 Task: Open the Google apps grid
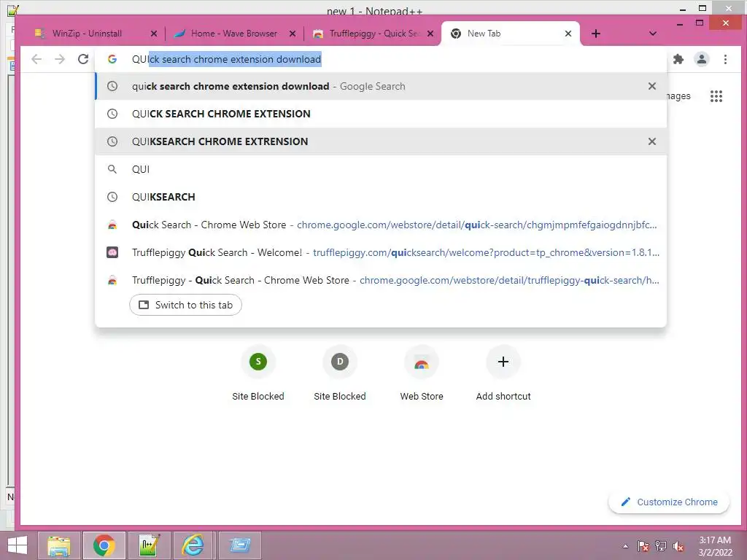pos(716,96)
